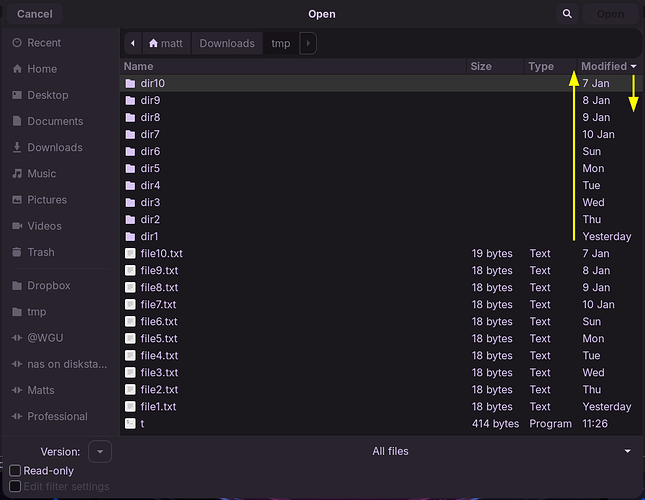Select Trash in the sidebar

[41, 252]
